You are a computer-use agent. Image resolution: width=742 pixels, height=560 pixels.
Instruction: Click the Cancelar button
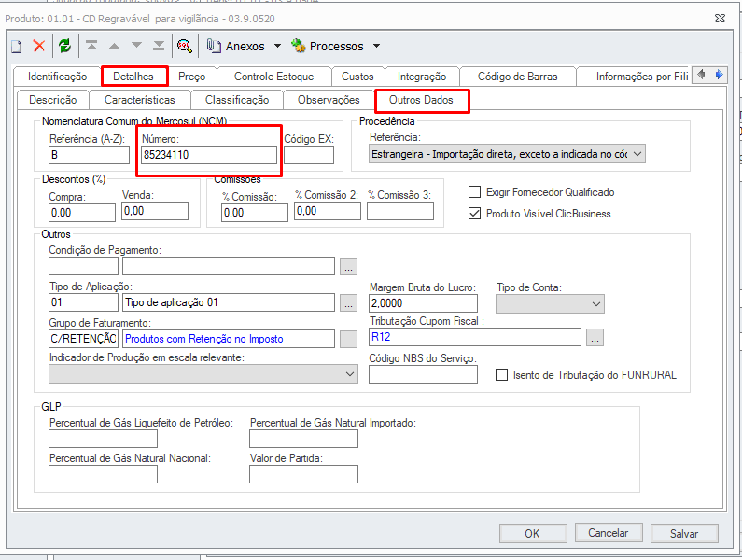pyautogui.click(x=609, y=533)
